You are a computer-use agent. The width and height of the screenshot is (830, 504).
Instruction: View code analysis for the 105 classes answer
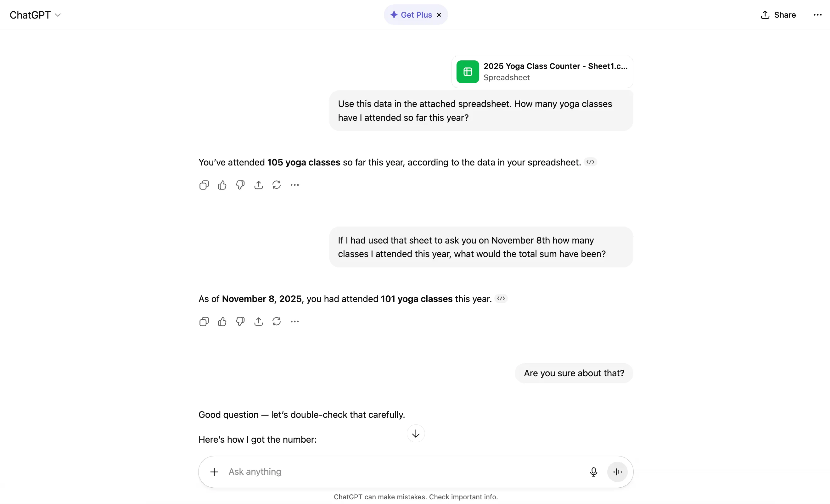click(590, 162)
